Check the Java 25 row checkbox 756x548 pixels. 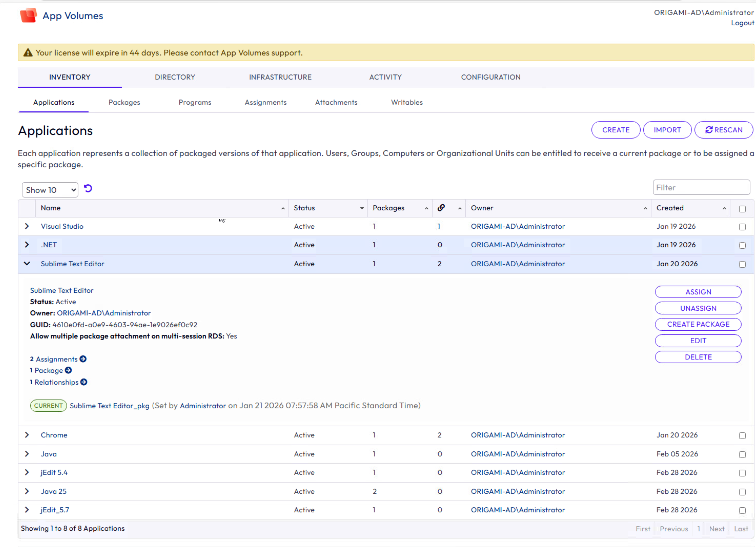click(x=742, y=492)
